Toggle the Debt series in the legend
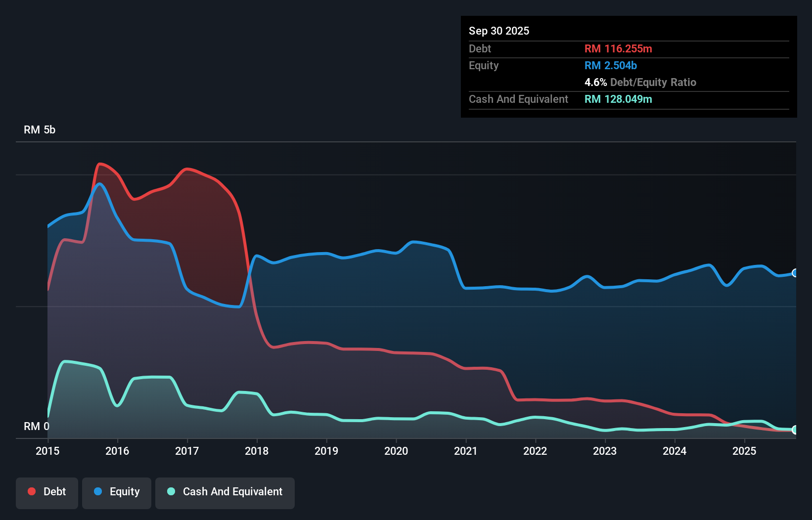Viewport: 812px width, 520px height. (46, 492)
